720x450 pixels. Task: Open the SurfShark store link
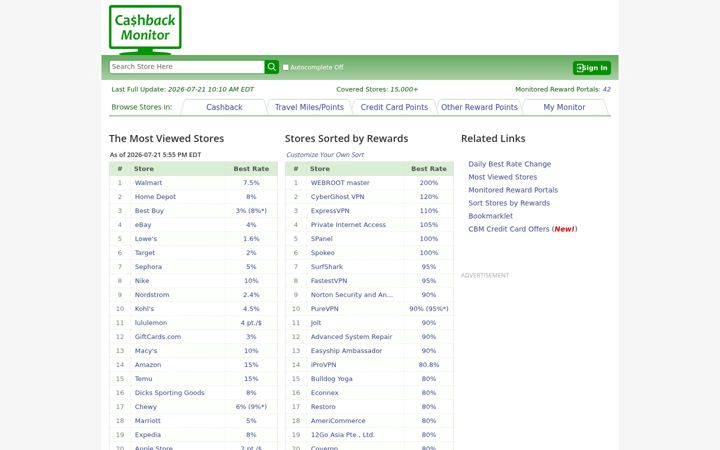[326, 267]
